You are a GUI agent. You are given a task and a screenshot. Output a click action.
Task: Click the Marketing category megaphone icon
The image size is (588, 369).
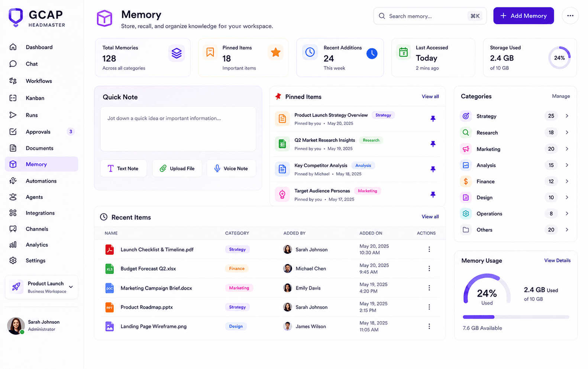tap(466, 149)
